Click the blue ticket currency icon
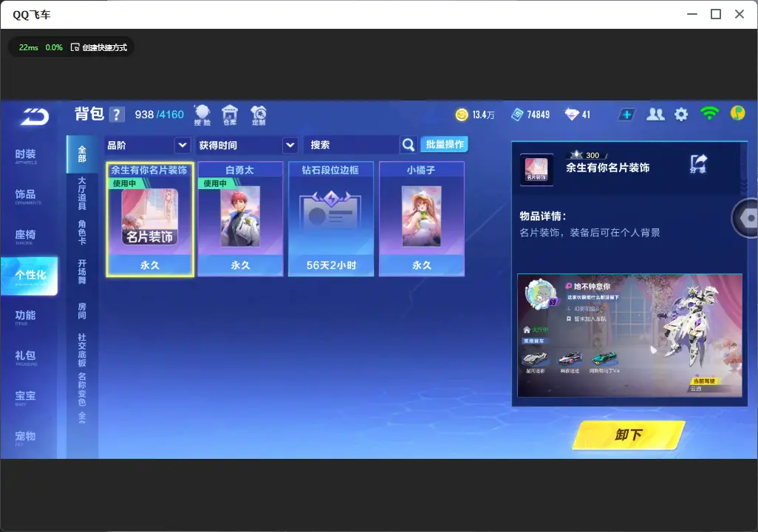 click(517, 115)
